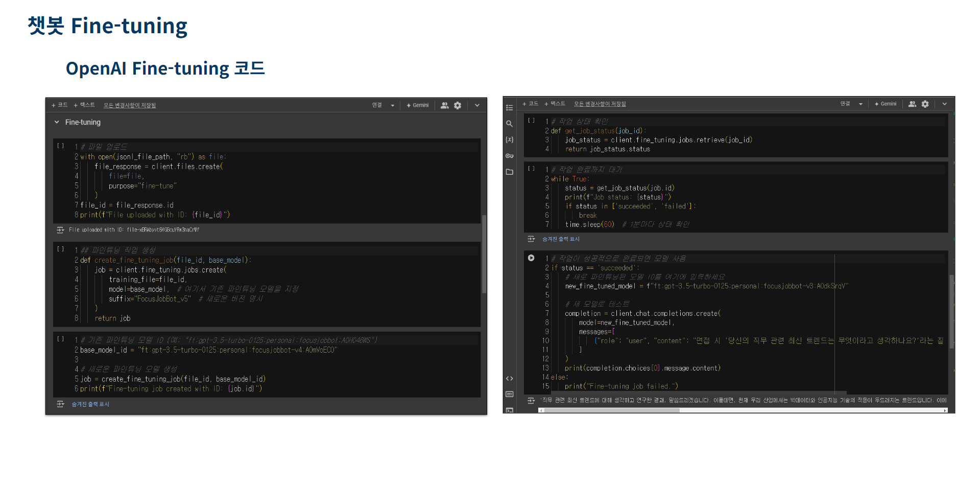The height and width of the screenshot is (486, 980).
Task: Click '+ 텍스트' in right notebook toolbar
Action: pyautogui.click(x=555, y=104)
